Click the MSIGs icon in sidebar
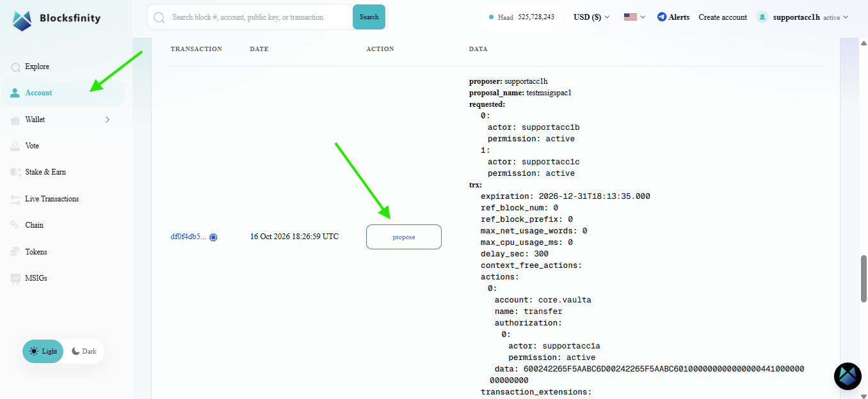 (15, 279)
